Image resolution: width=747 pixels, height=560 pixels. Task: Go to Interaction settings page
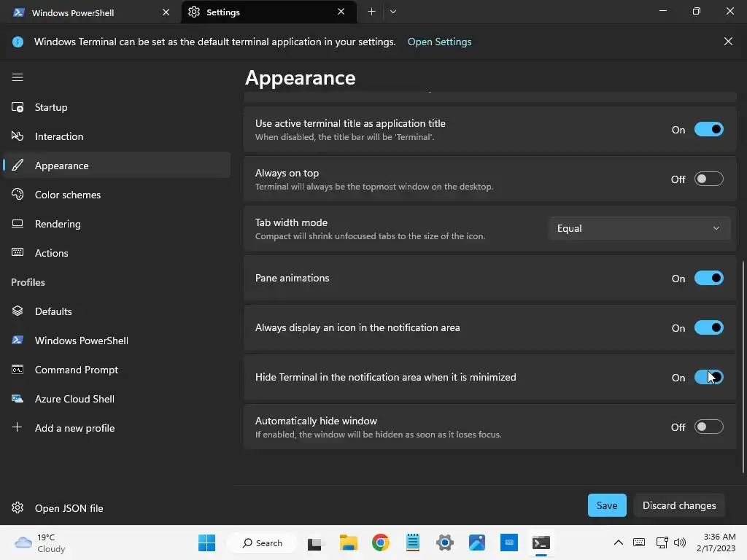coord(117,136)
